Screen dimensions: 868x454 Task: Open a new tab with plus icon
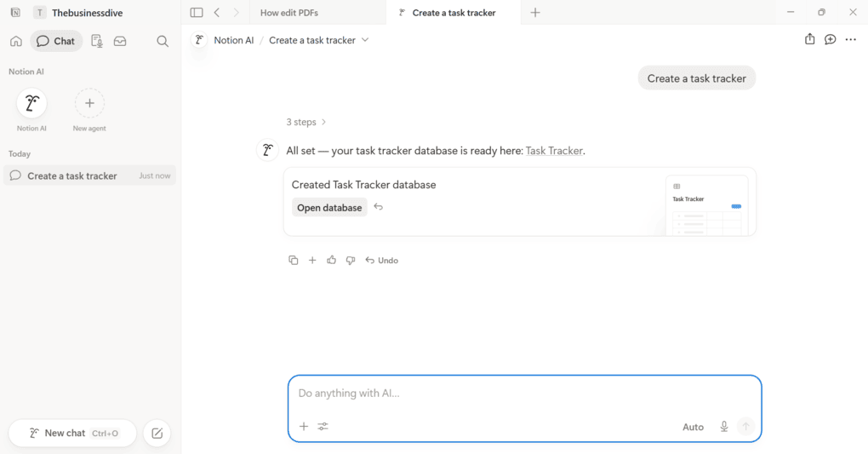coord(535,12)
